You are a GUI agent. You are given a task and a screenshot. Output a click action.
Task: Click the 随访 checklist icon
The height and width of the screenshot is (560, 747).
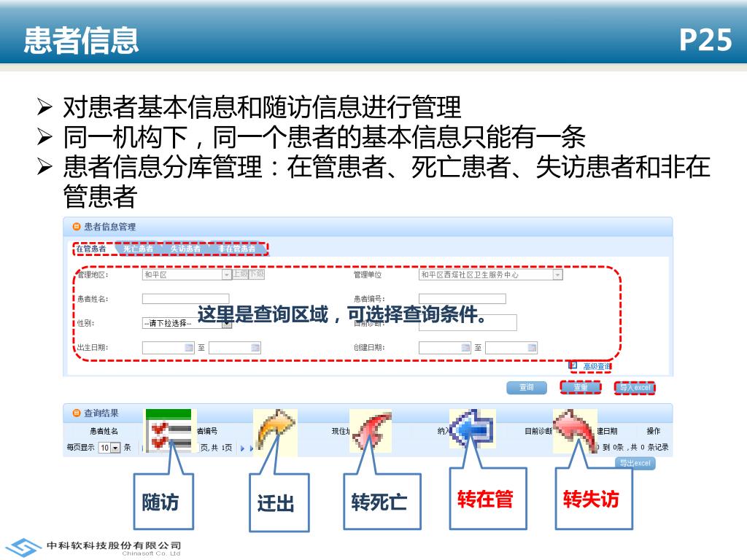tap(169, 430)
